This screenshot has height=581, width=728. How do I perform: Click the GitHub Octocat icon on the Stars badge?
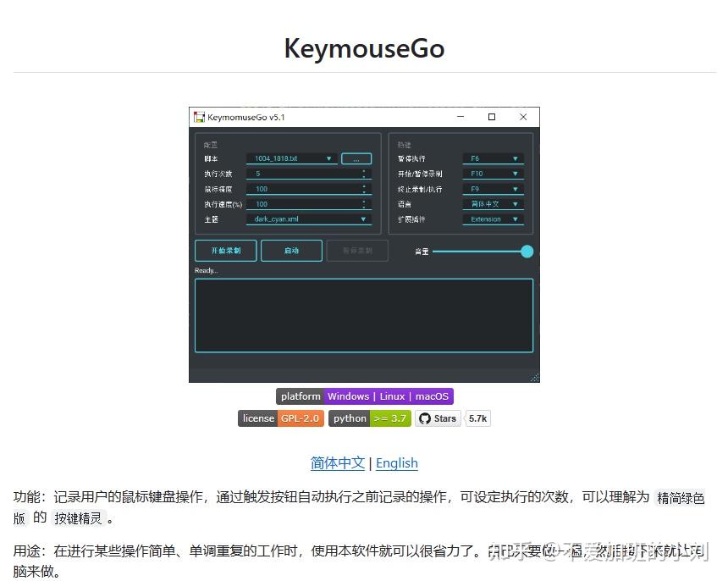pyautogui.click(x=424, y=418)
